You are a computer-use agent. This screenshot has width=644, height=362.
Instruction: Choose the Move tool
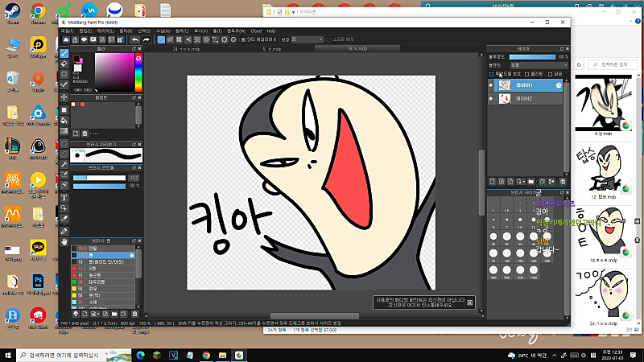(64, 97)
